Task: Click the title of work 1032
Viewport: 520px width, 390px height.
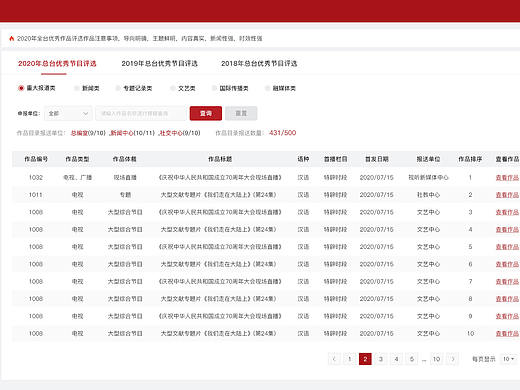Action: pos(220,178)
